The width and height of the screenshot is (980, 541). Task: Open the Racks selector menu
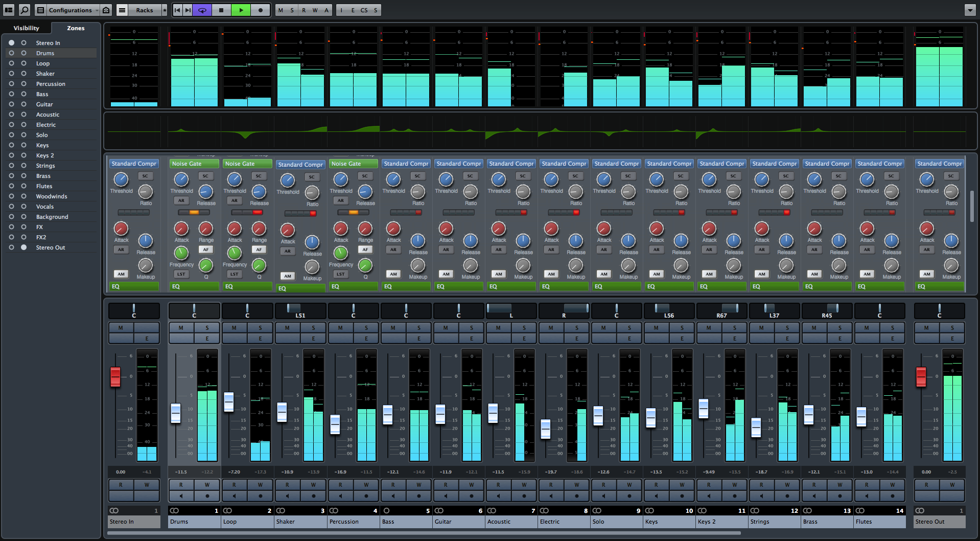click(144, 10)
